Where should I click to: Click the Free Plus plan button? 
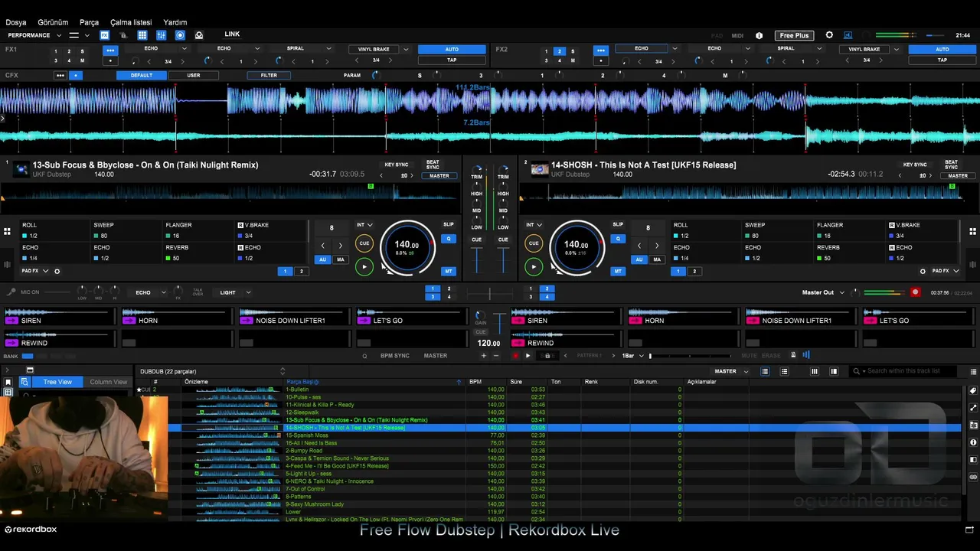point(794,35)
